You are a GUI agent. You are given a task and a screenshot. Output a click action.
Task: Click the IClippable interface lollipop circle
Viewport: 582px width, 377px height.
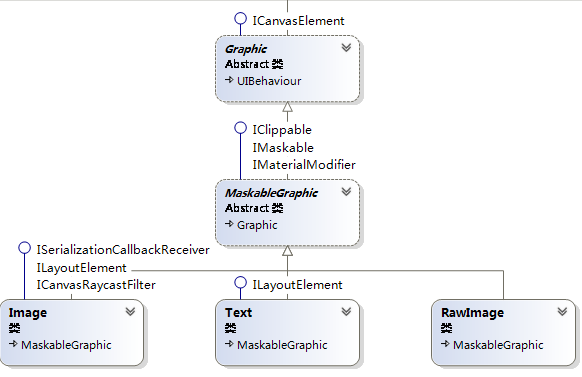click(x=241, y=128)
